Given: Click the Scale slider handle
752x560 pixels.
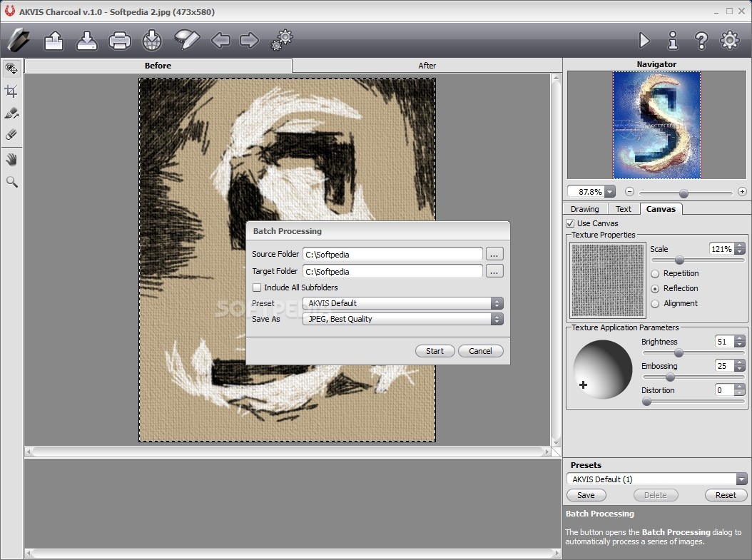Looking at the screenshot, I should (x=679, y=260).
